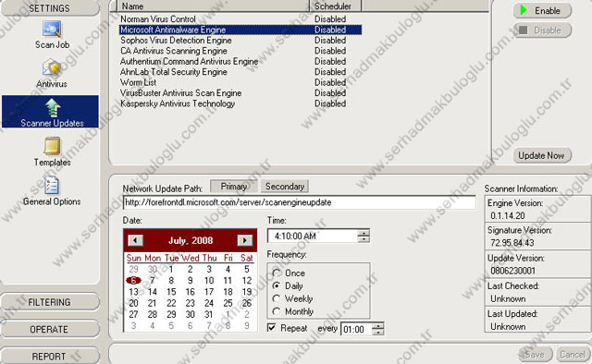Open the Scan Job settings icon
Screen dimensions: 592x364
tap(52, 35)
